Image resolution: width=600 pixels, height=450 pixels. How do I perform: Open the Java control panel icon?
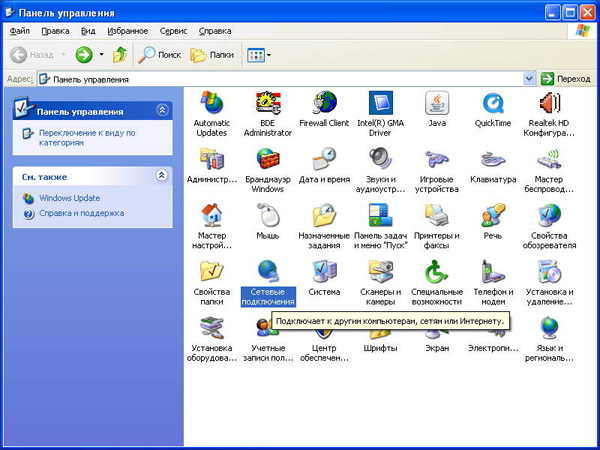pos(437,103)
